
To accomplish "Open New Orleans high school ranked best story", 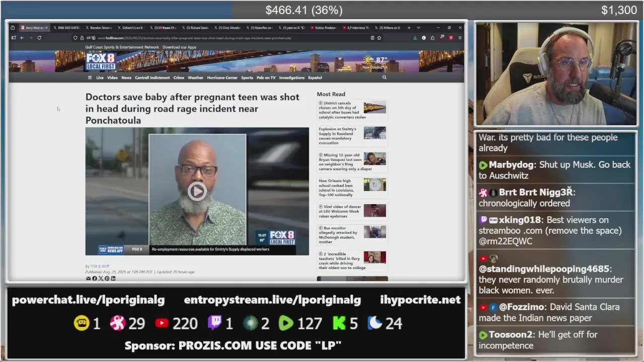I will pos(336,188).
